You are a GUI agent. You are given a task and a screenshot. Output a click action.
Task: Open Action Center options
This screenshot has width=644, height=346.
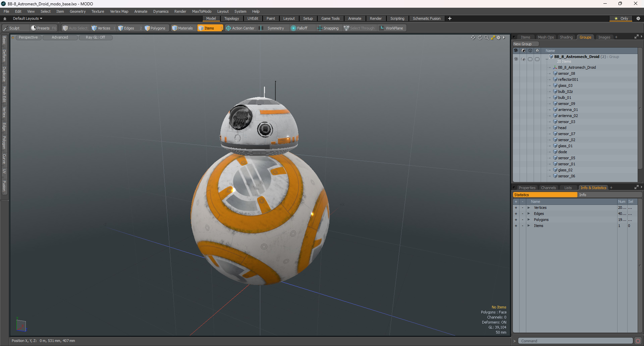click(241, 28)
